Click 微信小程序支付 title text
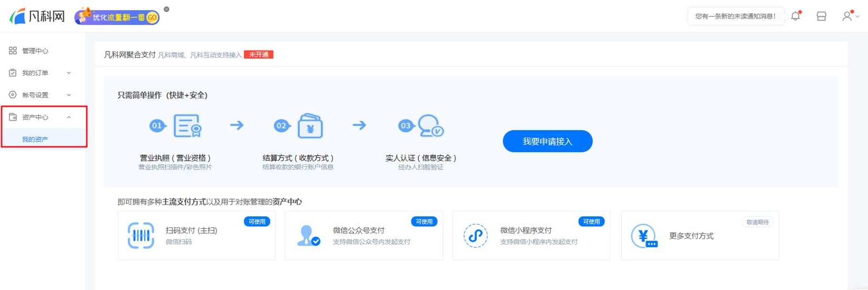 (x=526, y=231)
